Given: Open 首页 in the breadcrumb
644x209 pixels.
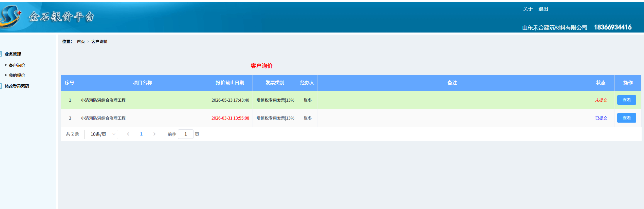Looking at the screenshot, I should click(x=81, y=42).
